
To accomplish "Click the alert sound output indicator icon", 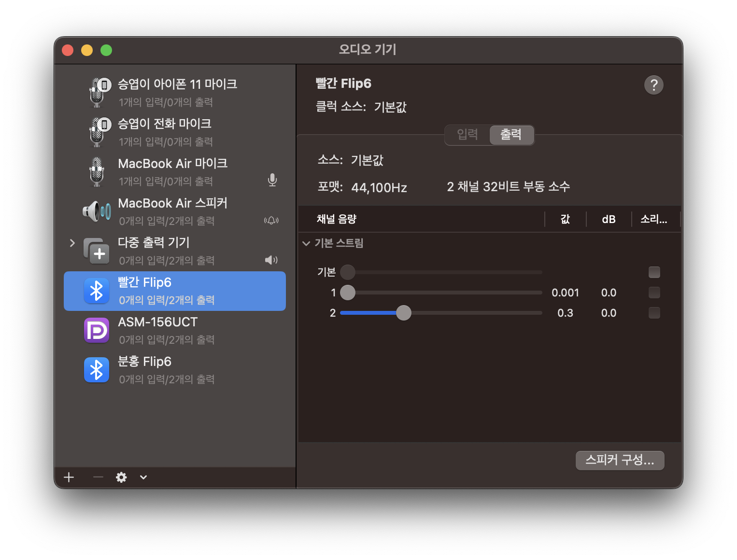I will pyautogui.click(x=271, y=221).
